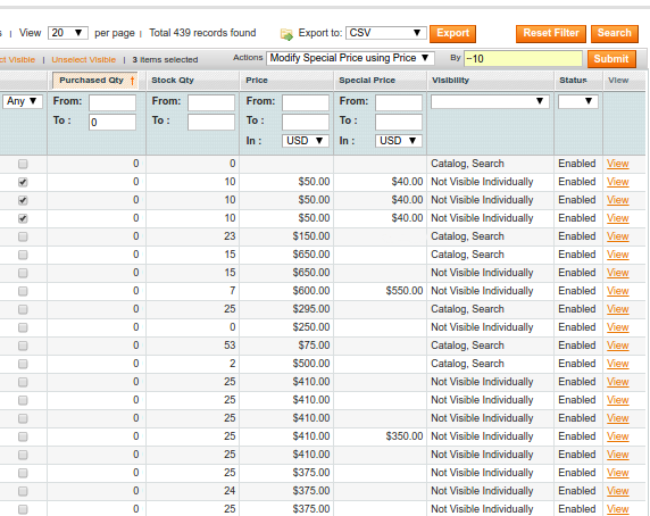
Task: Expand the Status filter dropdown
Action: [578, 102]
